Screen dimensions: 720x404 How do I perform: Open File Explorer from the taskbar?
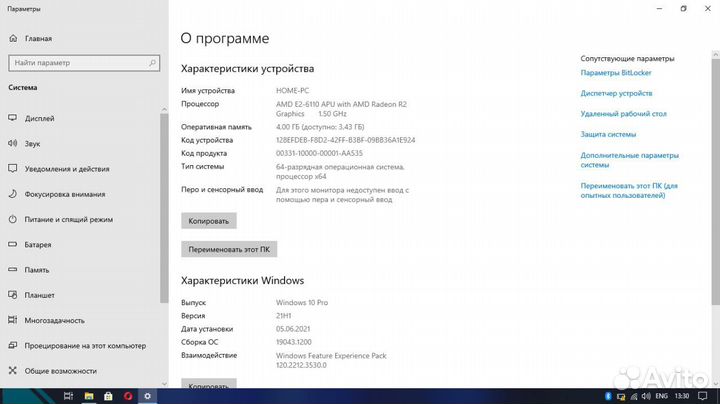tap(89, 396)
